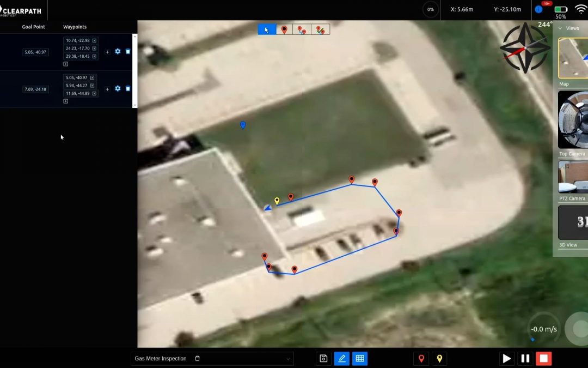588x368 pixels.
Task: Collapse the Views panel chevron
Action: [560, 28]
